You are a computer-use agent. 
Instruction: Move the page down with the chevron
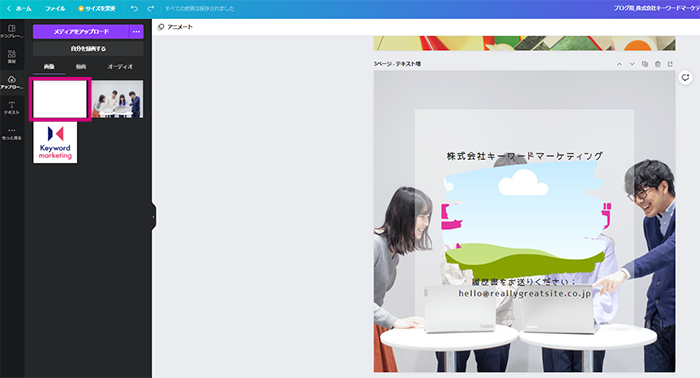click(632, 64)
